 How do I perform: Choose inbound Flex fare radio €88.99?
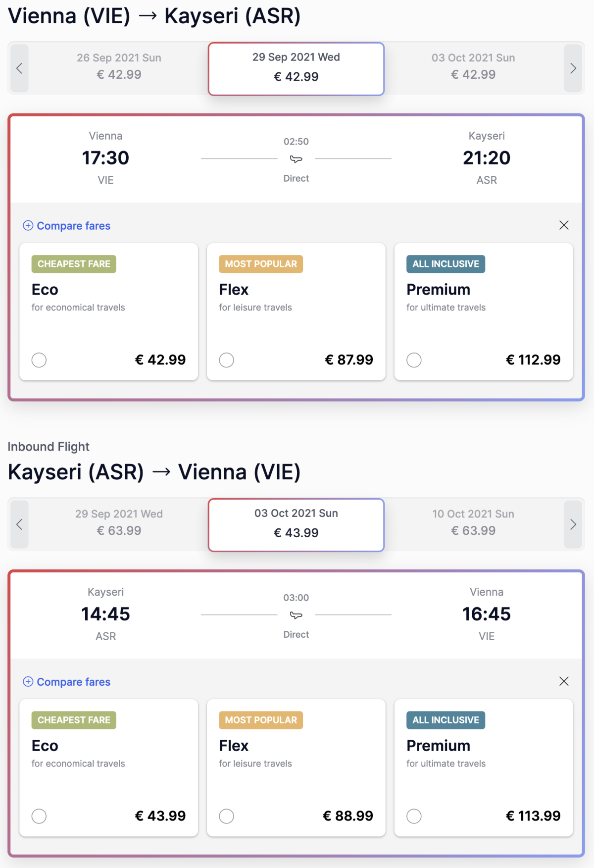(x=227, y=816)
